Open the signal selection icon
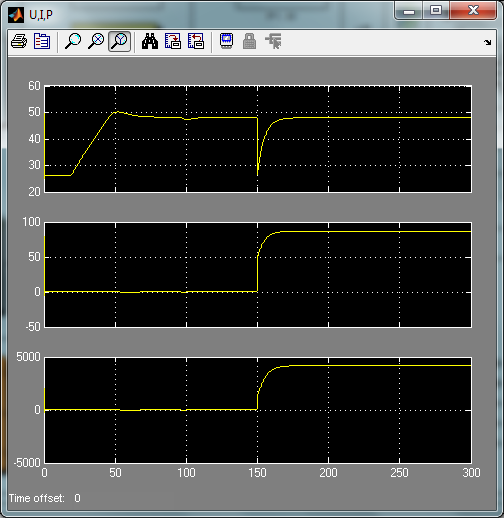 (273, 42)
